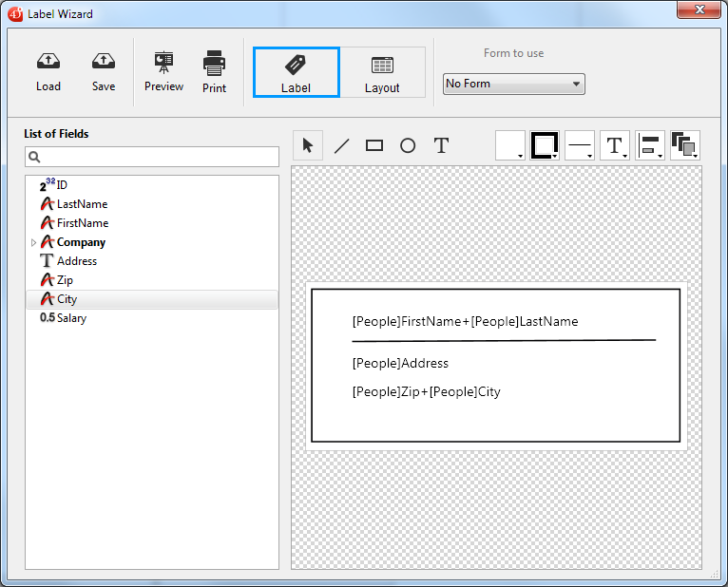
Task: Open the text font style dropdown
Action: pyautogui.click(x=615, y=145)
